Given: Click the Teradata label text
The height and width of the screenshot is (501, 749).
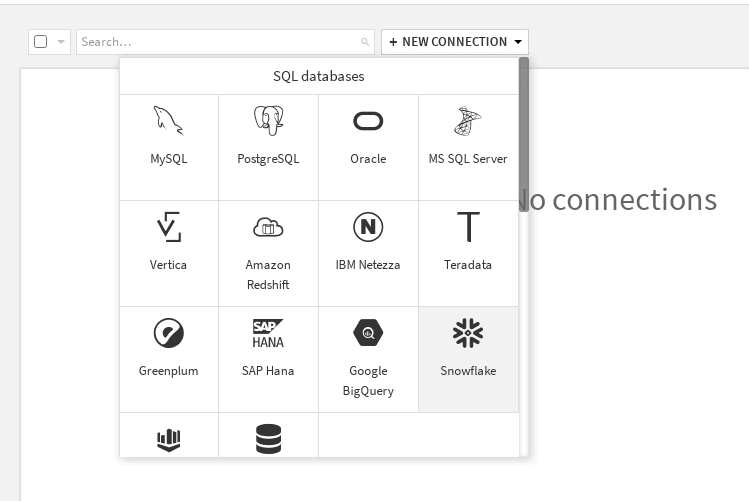Looking at the screenshot, I should (468, 265).
